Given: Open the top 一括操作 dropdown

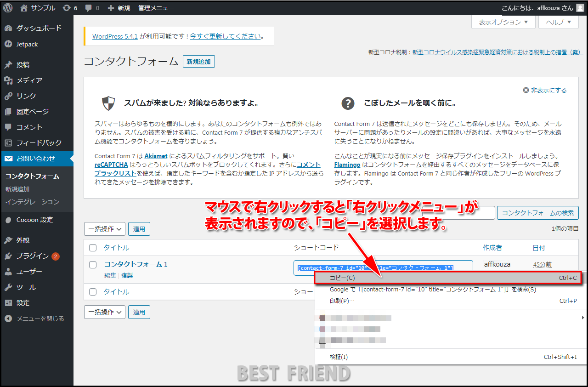Looking at the screenshot, I should click(105, 228).
